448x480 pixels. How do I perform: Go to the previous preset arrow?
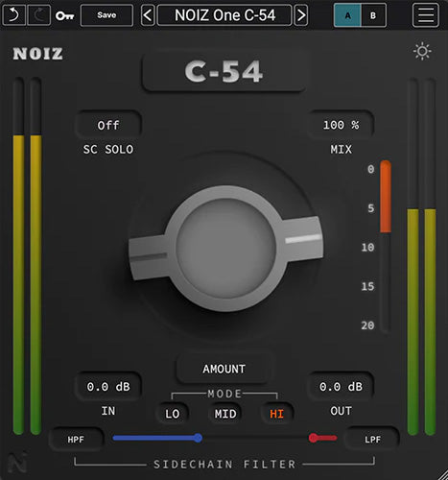click(148, 15)
